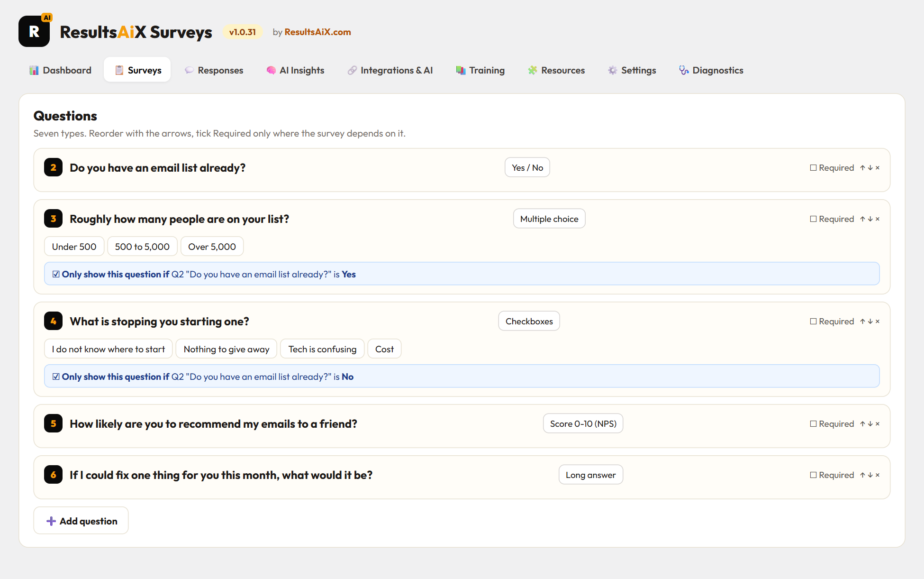Click the v1.0.31 version badge

click(x=243, y=32)
